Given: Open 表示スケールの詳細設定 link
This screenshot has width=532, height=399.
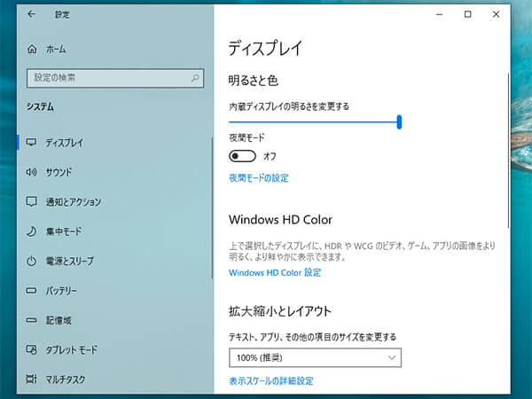Looking at the screenshot, I should (x=271, y=380).
